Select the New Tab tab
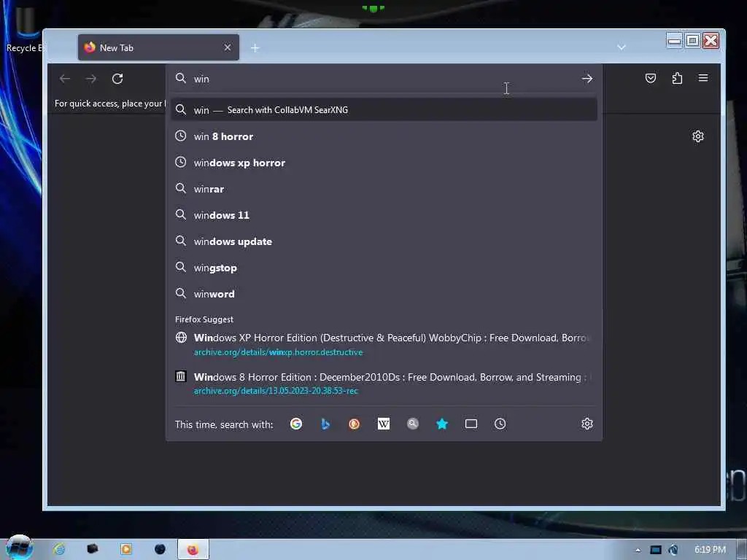 coord(158,47)
